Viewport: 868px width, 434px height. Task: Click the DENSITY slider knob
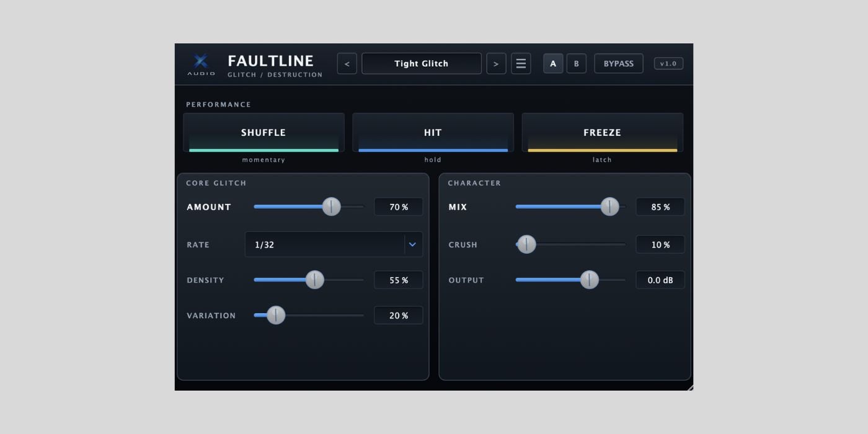tap(315, 280)
